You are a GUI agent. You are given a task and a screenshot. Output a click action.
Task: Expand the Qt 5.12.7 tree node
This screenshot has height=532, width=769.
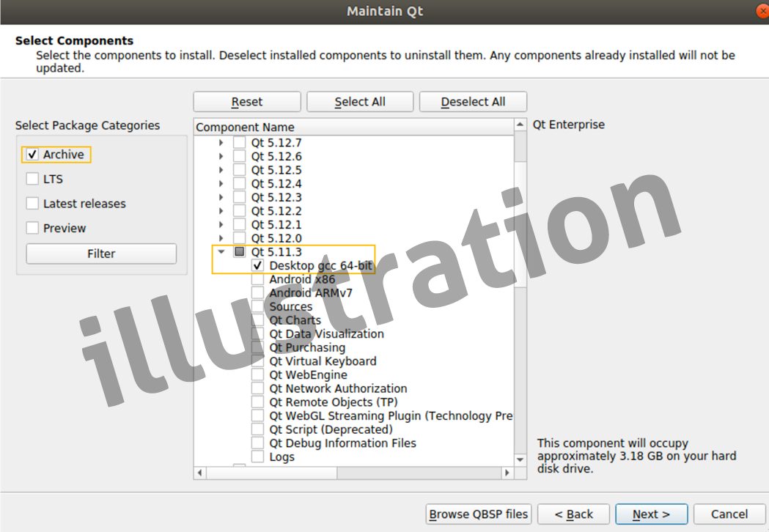tap(221, 143)
